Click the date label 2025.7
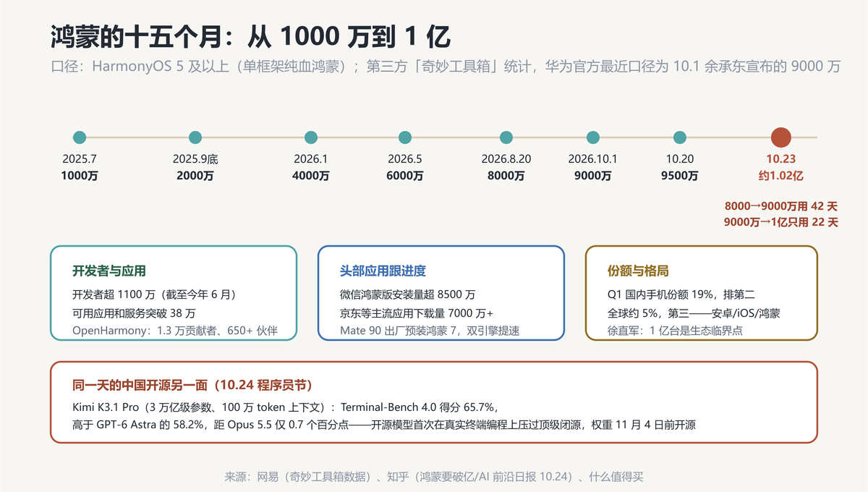The width and height of the screenshot is (868, 492). (80, 159)
